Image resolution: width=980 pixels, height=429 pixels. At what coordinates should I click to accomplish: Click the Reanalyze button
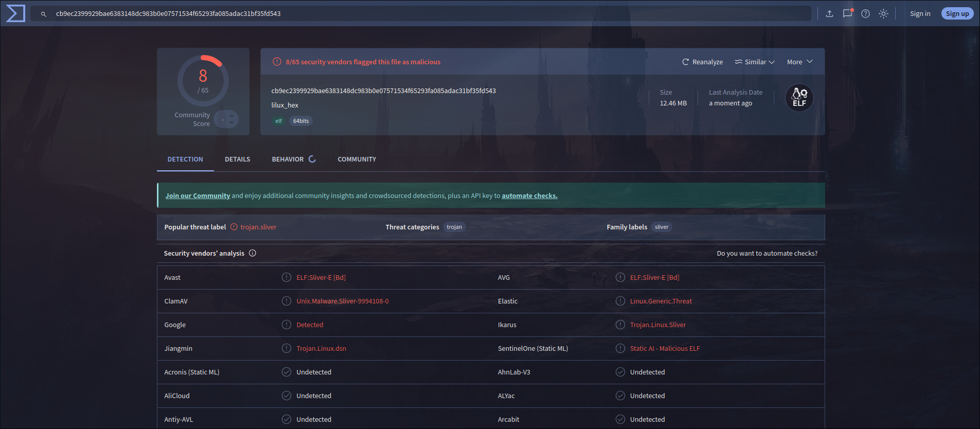[702, 62]
